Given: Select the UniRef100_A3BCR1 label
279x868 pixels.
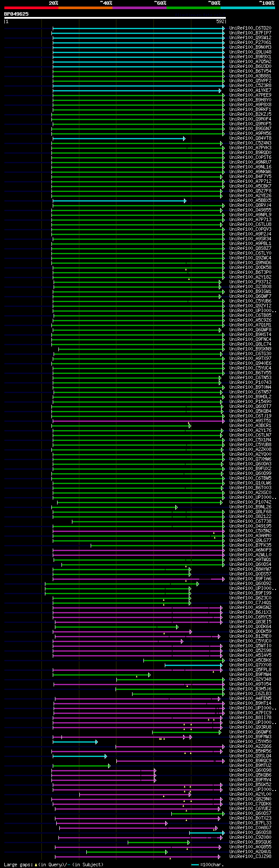Looking at the screenshot, I should pos(250,426).
